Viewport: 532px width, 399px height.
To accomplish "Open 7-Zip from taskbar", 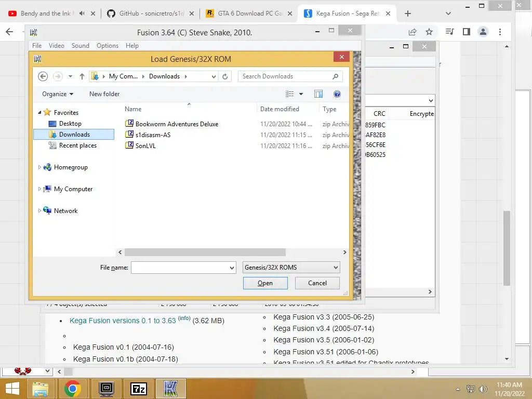I will coord(139,389).
